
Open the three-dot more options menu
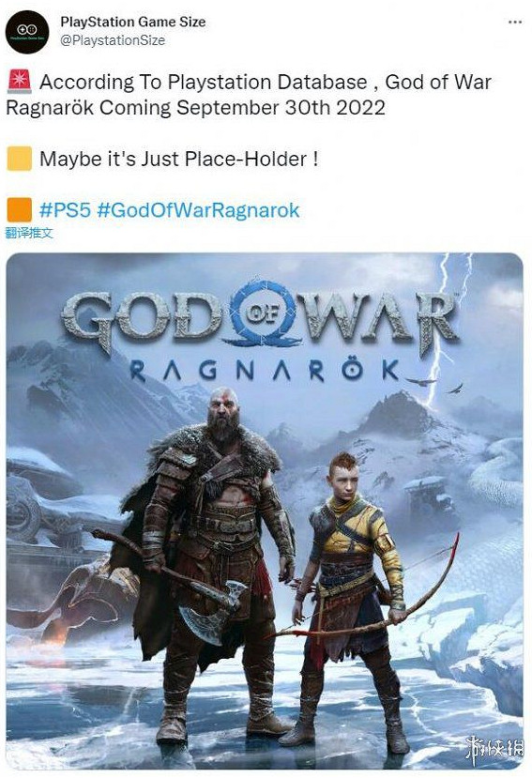click(515, 23)
